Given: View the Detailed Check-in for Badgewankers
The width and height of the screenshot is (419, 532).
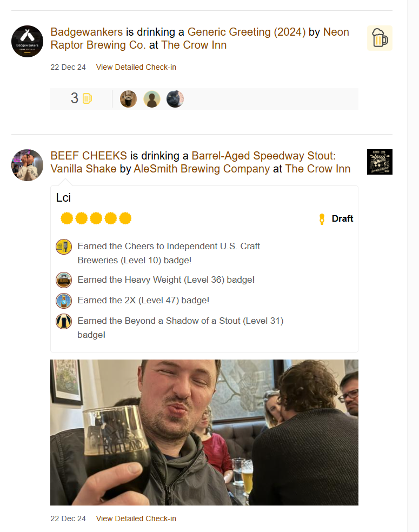Looking at the screenshot, I should pyautogui.click(x=136, y=67).
